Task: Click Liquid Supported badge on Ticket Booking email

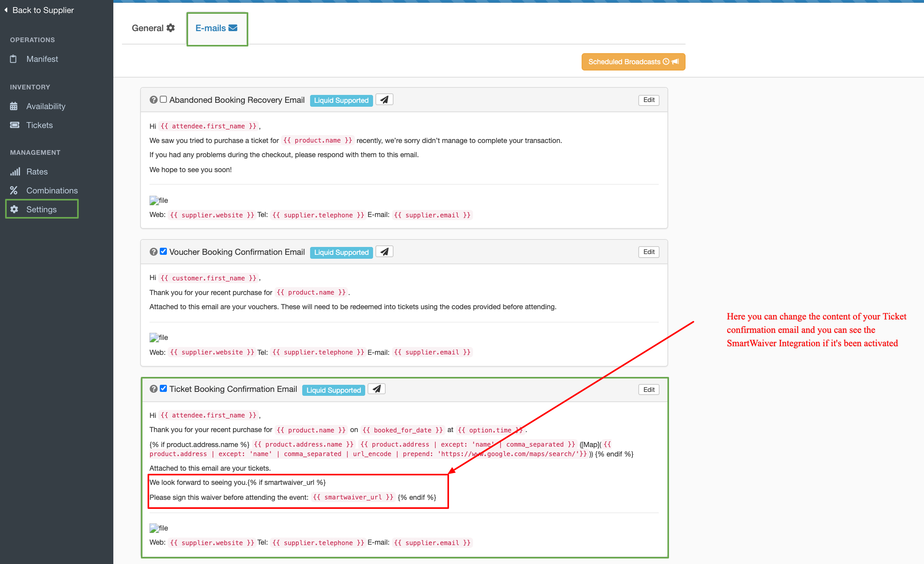Action: (333, 390)
